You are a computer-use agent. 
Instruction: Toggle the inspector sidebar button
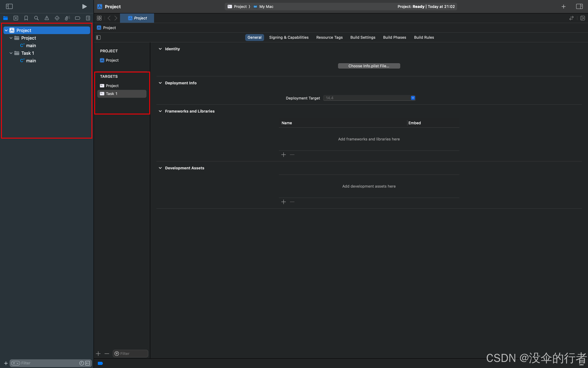tap(579, 7)
